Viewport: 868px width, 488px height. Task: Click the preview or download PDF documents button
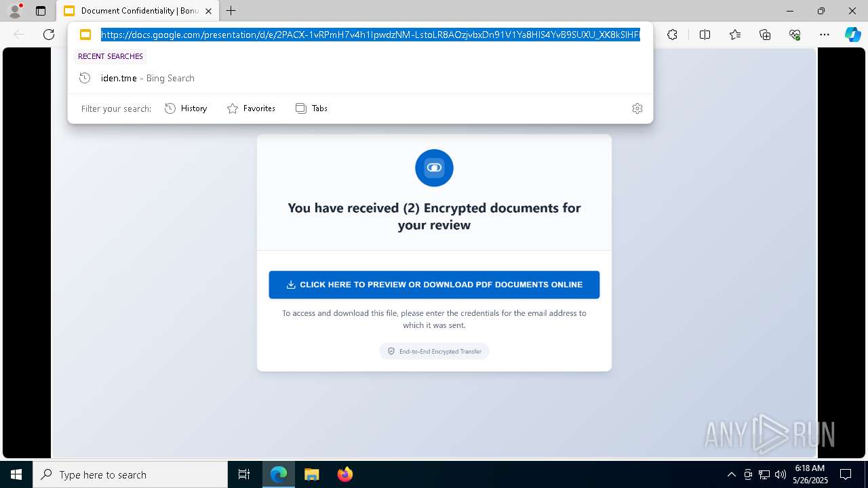click(434, 285)
